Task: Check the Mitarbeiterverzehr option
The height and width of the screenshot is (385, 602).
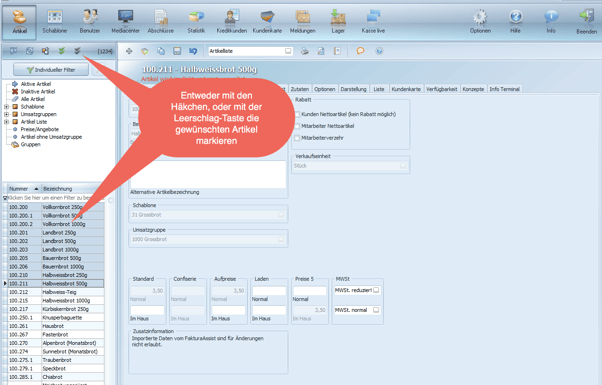Action: [297, 138]
